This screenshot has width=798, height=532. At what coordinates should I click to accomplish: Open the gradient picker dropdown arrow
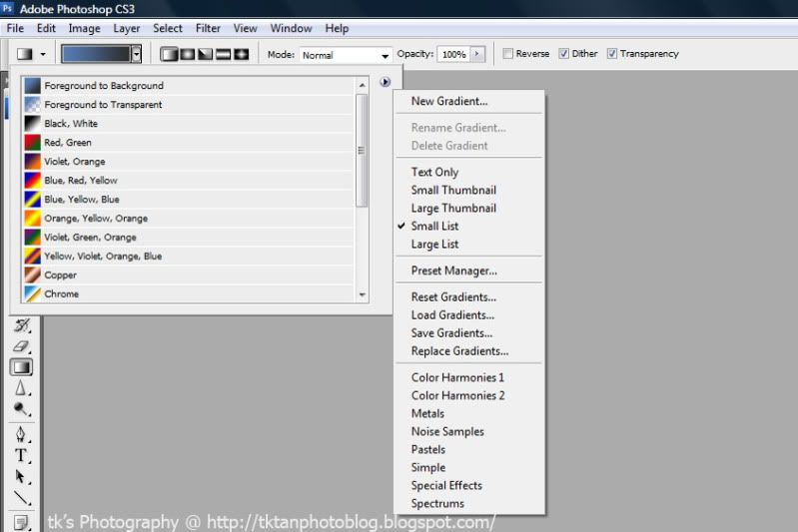[x=137, y=54]
